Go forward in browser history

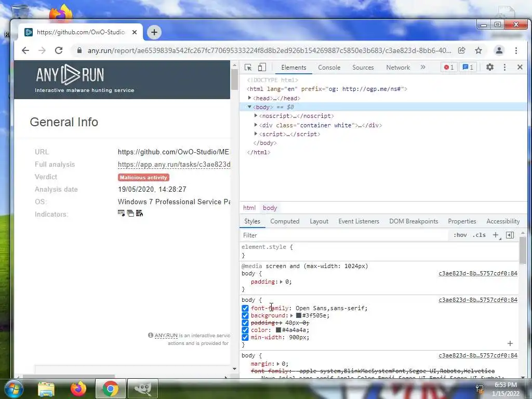[x=42, y=50]
